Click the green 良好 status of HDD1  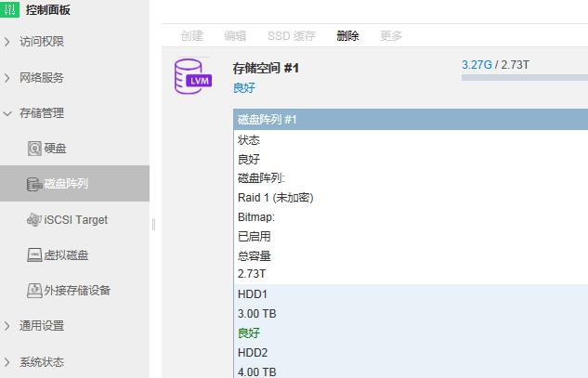[x=249, y=333]
